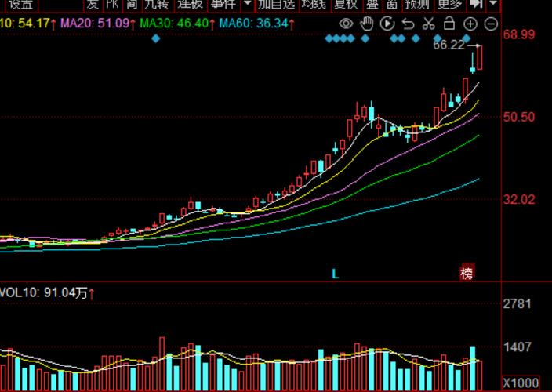Click the MA10 54.17 legend value
The height and width of the screenshot is (392, 552).
[29, 24]
